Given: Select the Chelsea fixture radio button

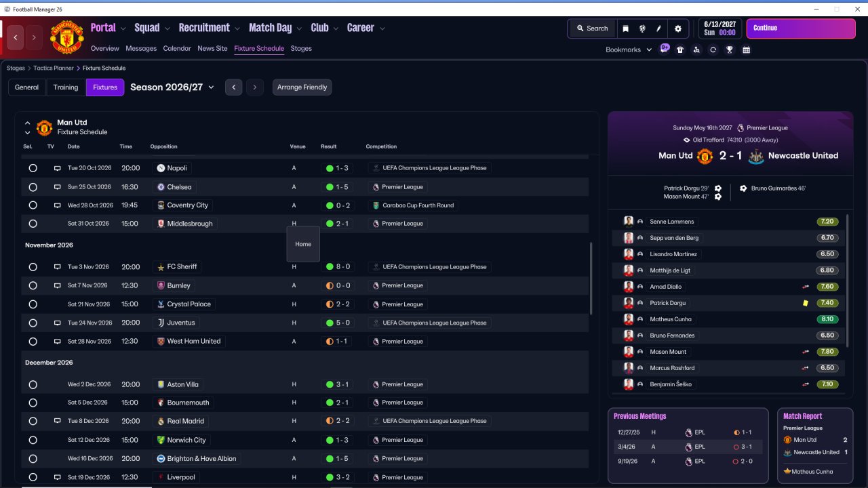Looking at the screenshot, I should click(x=33, y=187).
